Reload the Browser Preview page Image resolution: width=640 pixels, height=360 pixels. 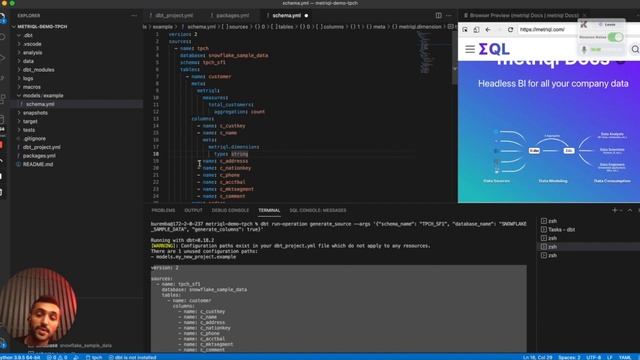510,29
